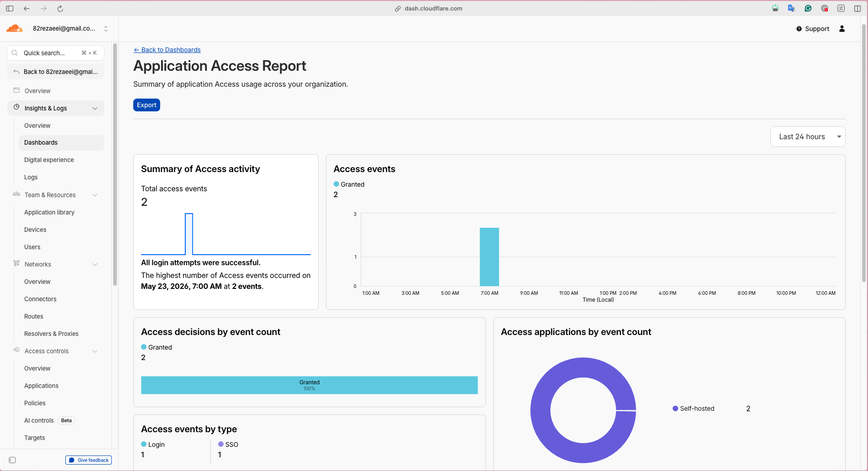Open Applications page

[61, 386]
